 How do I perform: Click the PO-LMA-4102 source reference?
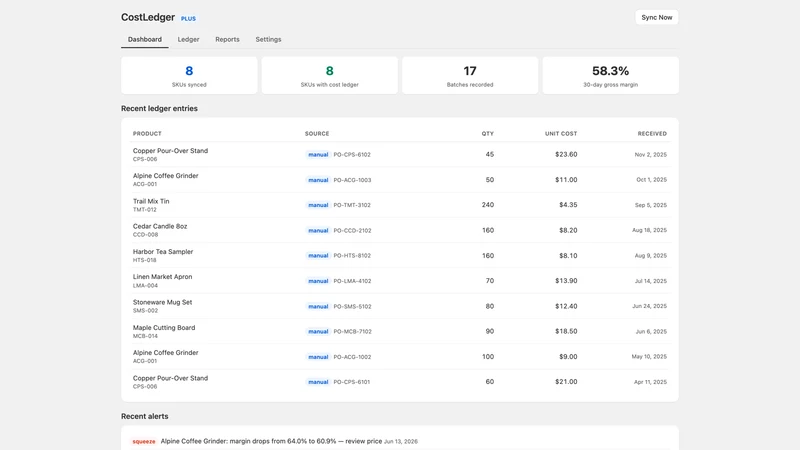[x=352, y=281]
